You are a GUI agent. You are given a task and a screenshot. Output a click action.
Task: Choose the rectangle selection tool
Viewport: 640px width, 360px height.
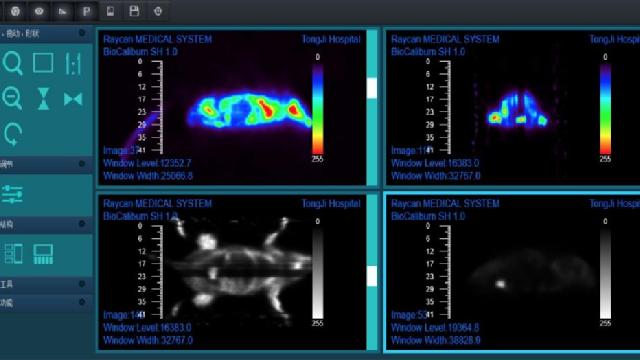(x=43, y=63)
